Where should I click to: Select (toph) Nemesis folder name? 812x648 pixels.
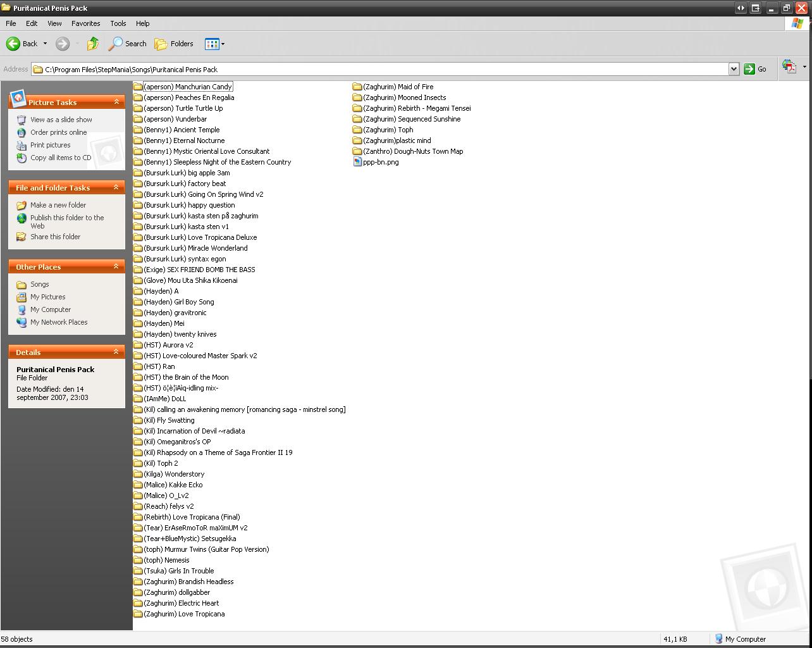166,560
